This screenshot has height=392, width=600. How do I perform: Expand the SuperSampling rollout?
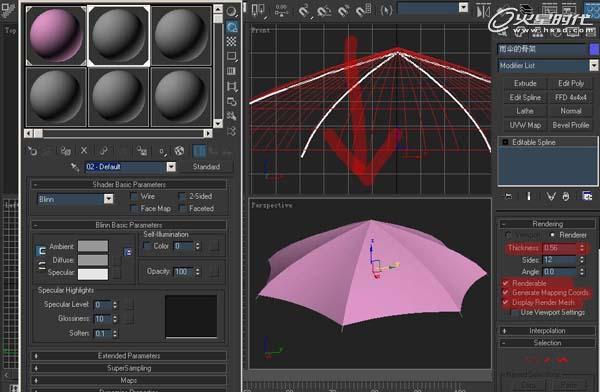(129, 368)
